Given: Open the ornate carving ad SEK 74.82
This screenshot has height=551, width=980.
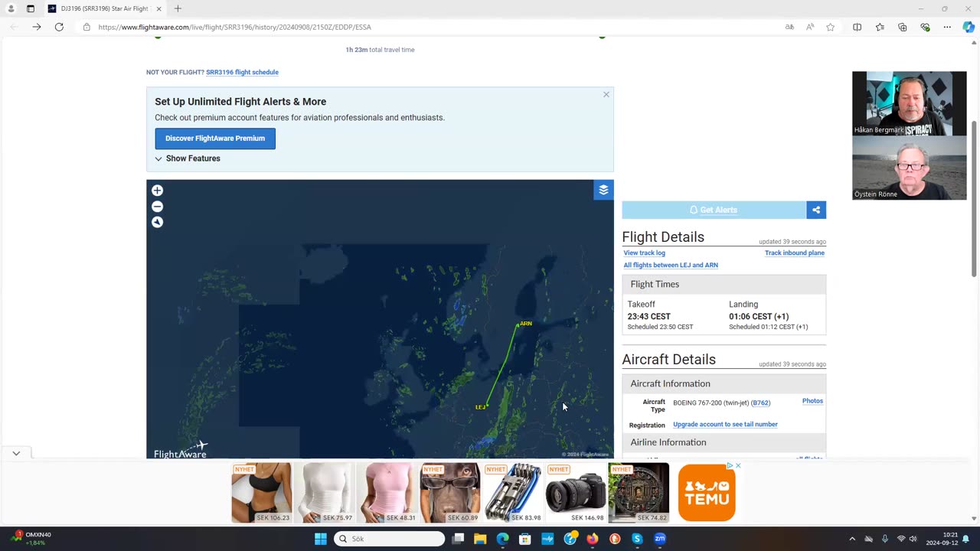Looking at the screenshot, I should point(639,493).
